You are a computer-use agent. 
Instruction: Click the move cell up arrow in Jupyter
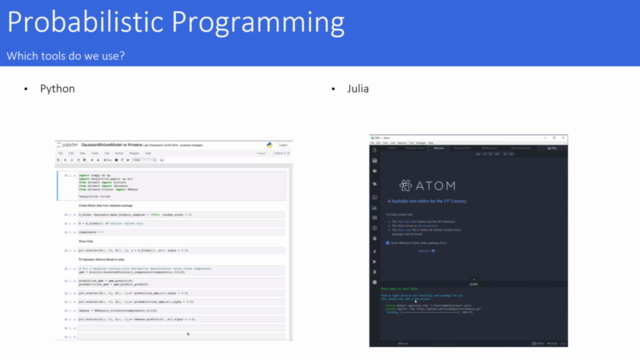(92, 160)
